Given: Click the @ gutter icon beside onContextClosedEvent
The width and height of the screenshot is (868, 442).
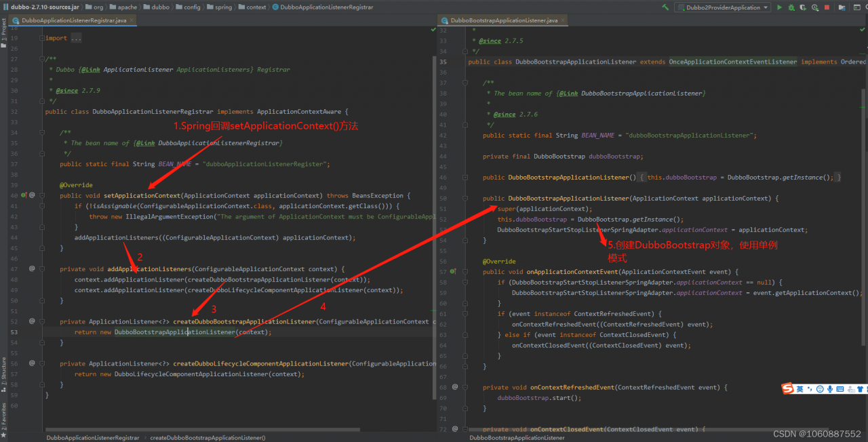Looking at the screenshot, I should coord(455,429).
